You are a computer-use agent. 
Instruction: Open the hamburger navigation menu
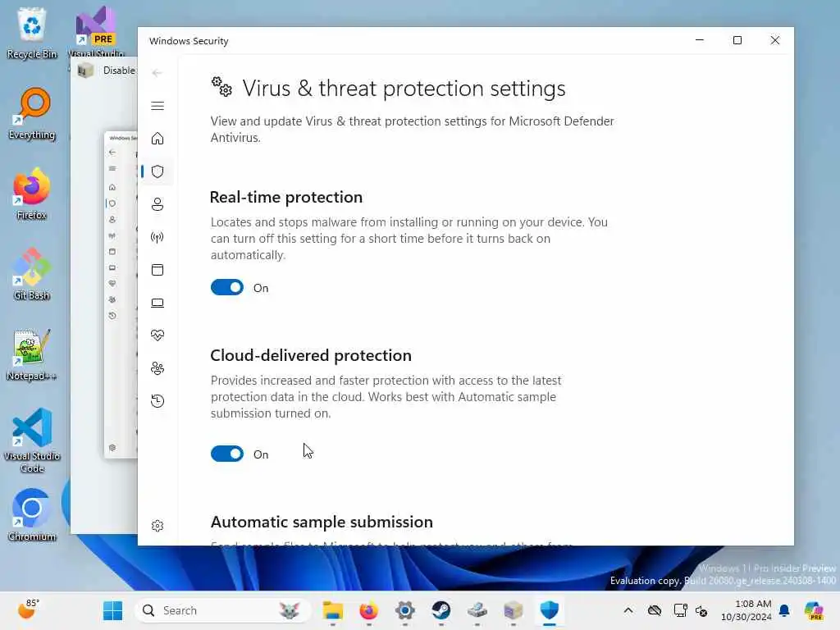coord(157,106)
